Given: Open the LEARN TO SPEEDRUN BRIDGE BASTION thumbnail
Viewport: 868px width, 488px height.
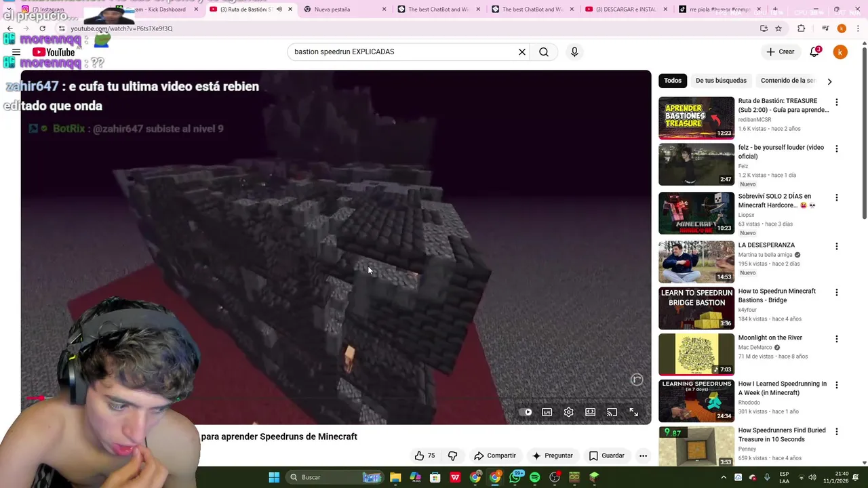Looking at the screenshot, I should 696,308.
